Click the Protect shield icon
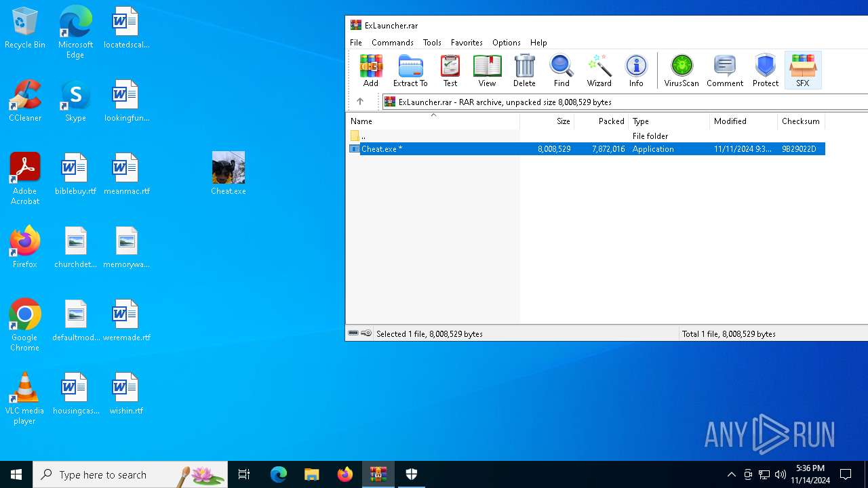Viewport: 868px width, 488px height. (766, 70)
